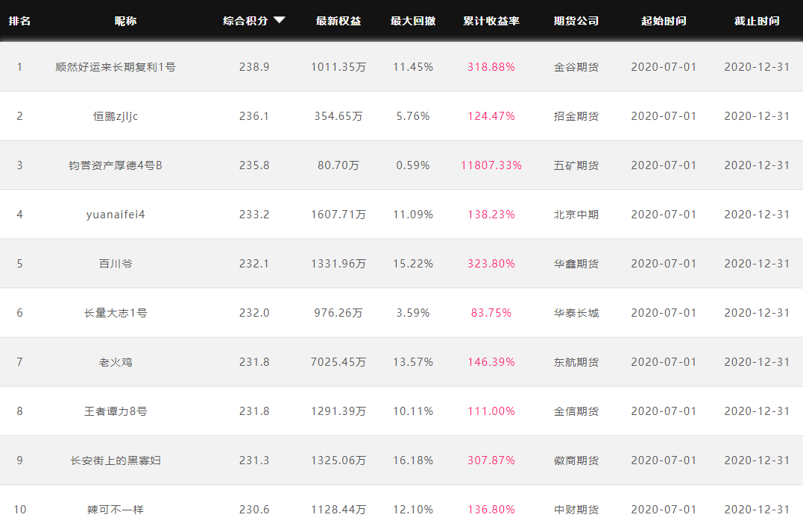Viewport: 803px width, 532px height.
Task: Click the 截止时间 column header
Action: tap(757, 21)
